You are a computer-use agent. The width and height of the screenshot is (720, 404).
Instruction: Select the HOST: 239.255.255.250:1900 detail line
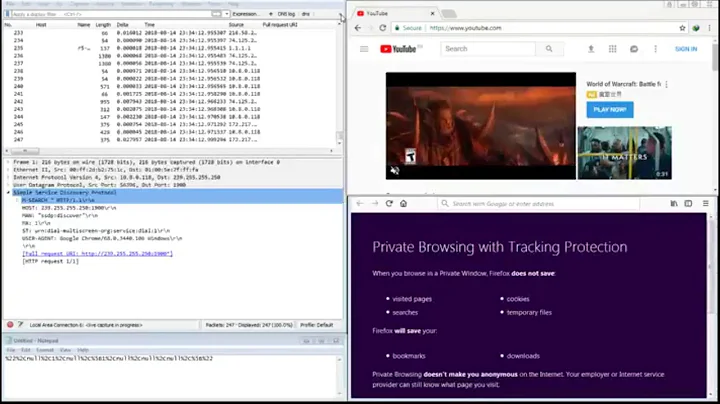click(69, 208)
